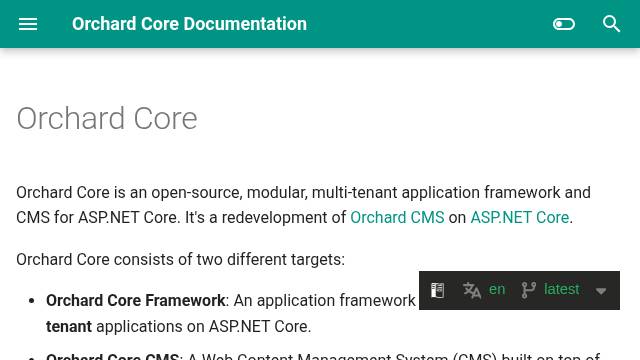Image resolution: width=640 pixels, height=360 pixels.
Task: Open the hamburger navigation menu
Action: tap(28, 24)
